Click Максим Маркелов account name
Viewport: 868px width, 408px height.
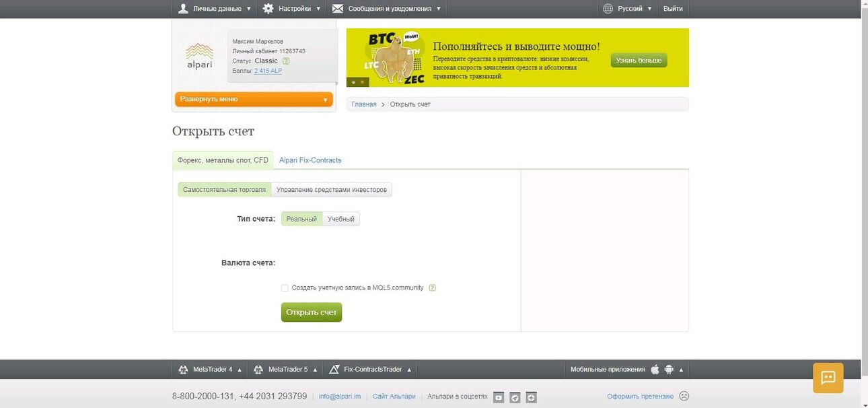[258, 41]
